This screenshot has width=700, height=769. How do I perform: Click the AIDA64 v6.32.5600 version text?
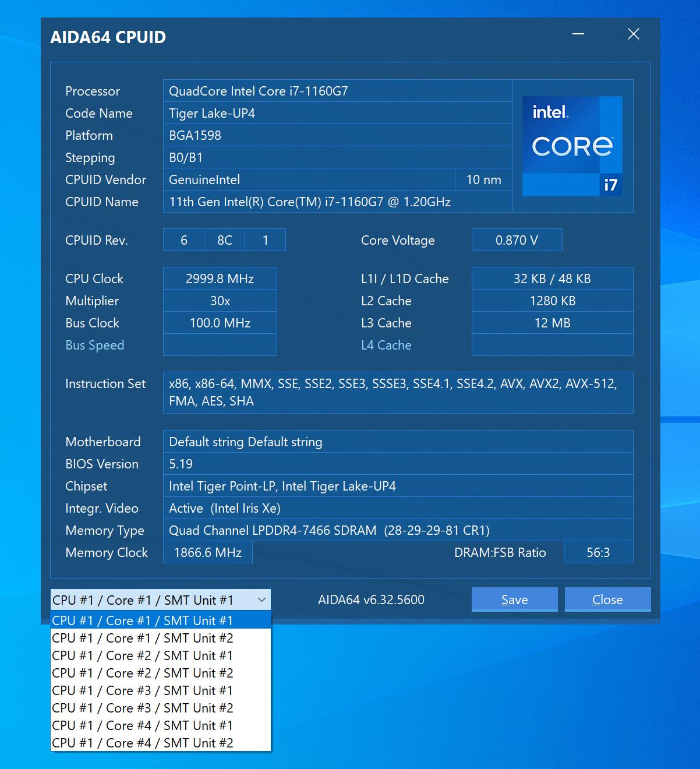[371, 599]
